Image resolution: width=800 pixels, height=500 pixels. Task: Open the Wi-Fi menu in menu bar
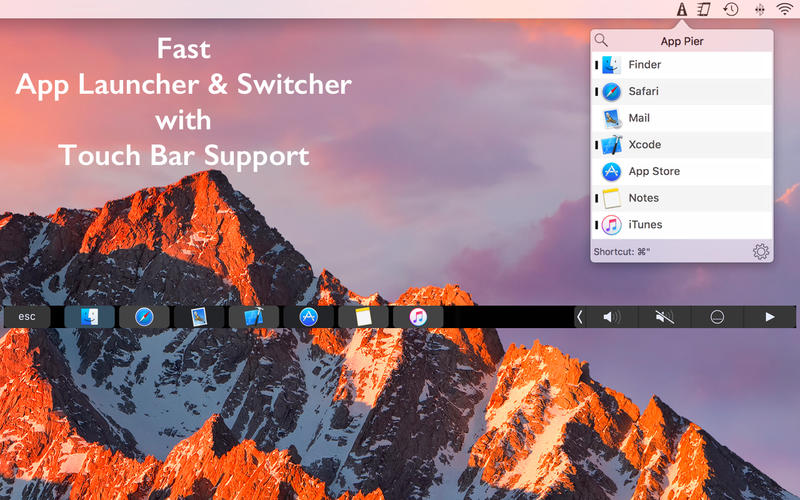784,9
